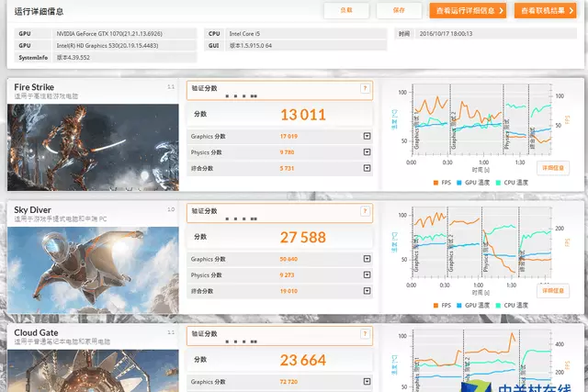
Task: Click Sky Diver 验证分数 label
Action: pyautogui.click(x=204, y=211)
